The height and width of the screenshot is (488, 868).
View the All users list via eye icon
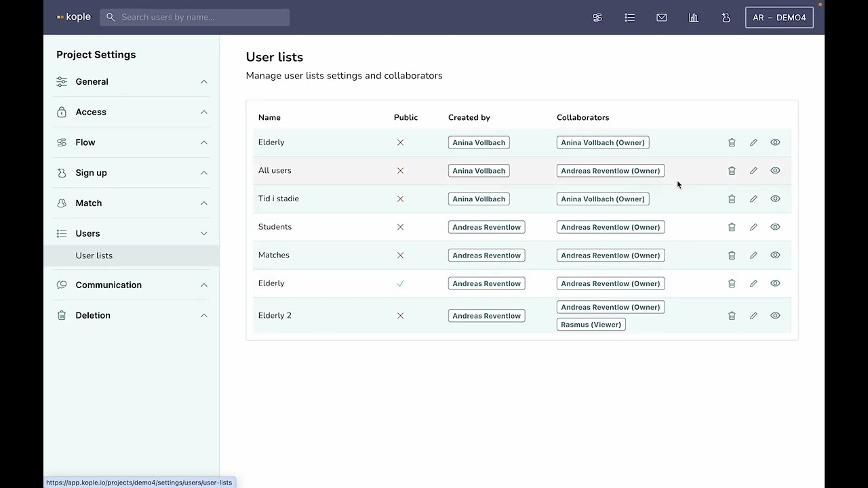tap(775, 171)
